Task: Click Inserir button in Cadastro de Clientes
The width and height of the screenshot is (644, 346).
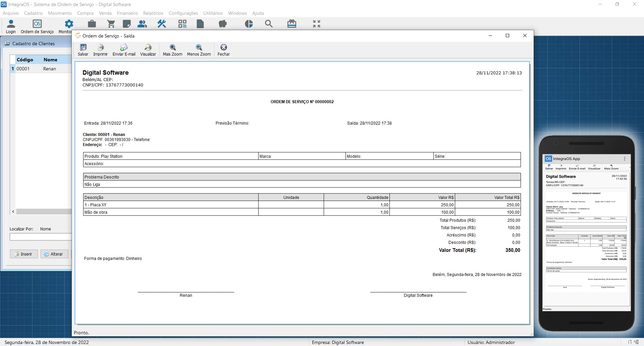Action: [x=24, y=254]
